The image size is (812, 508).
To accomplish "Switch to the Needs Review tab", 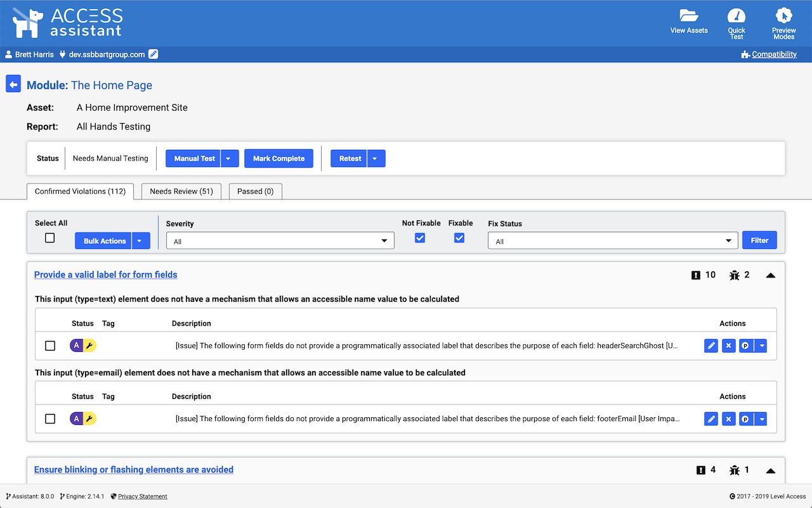I will point(181,191).
